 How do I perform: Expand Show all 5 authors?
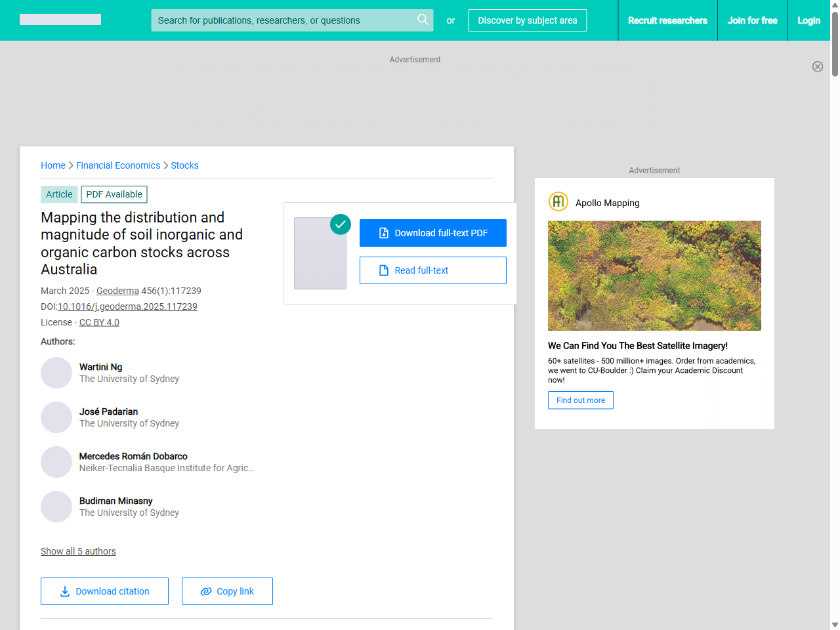pos(78,551)
